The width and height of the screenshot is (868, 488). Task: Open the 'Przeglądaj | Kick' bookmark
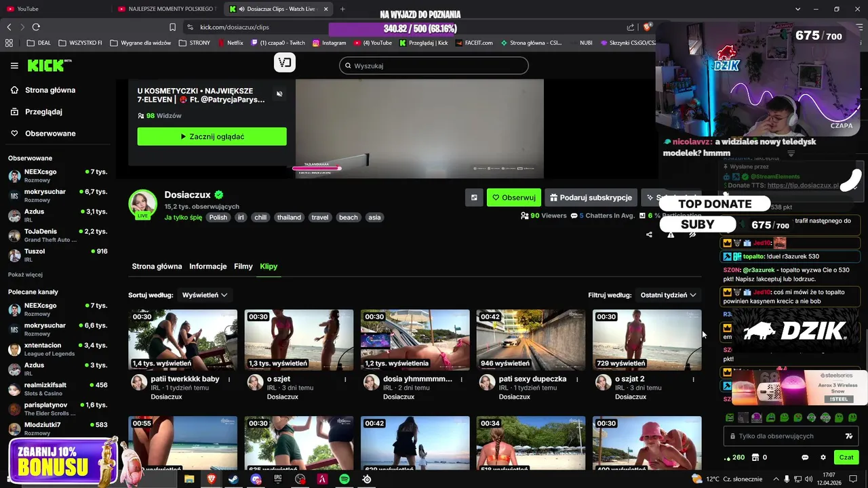(423, 43)
